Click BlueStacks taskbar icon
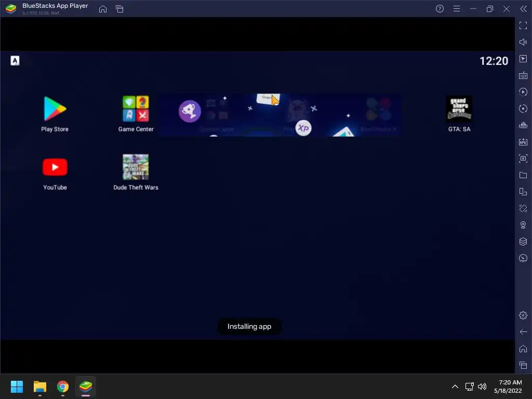The width and height of the screenshot is (532, 399). click(86, 387)
